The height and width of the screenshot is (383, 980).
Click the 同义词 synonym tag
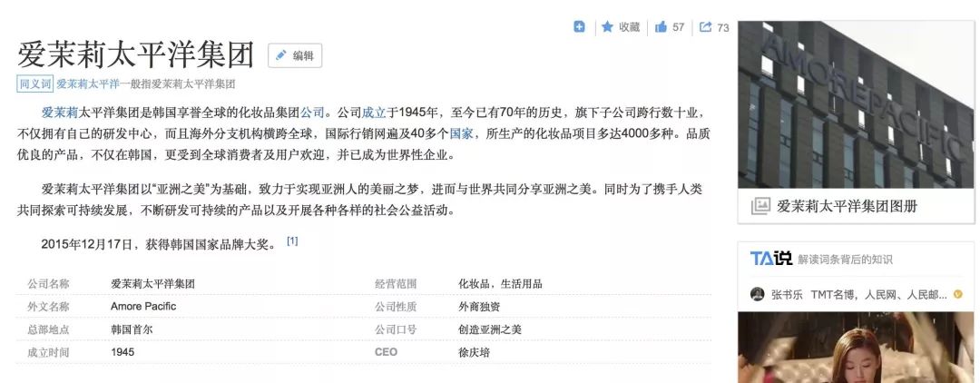coord(35,83)
